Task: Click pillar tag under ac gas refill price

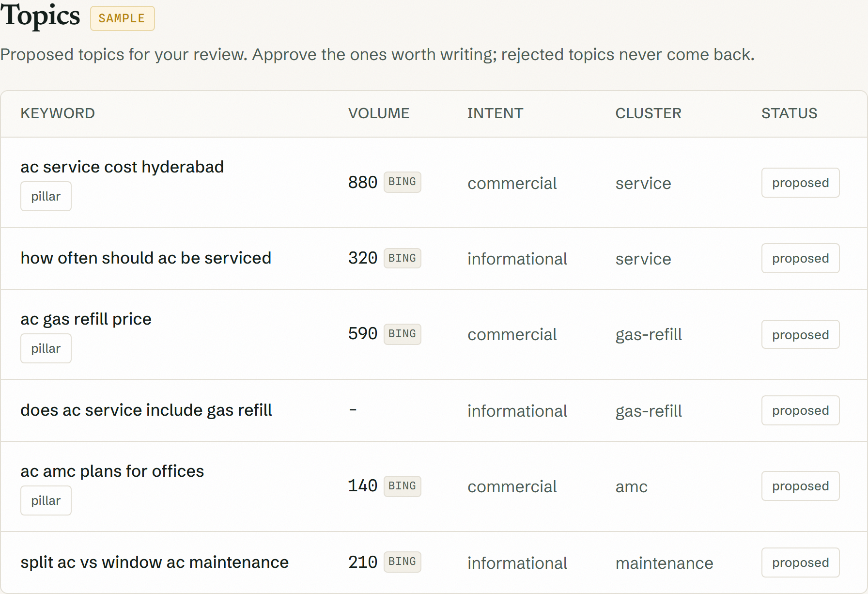Action: point(46,348)
